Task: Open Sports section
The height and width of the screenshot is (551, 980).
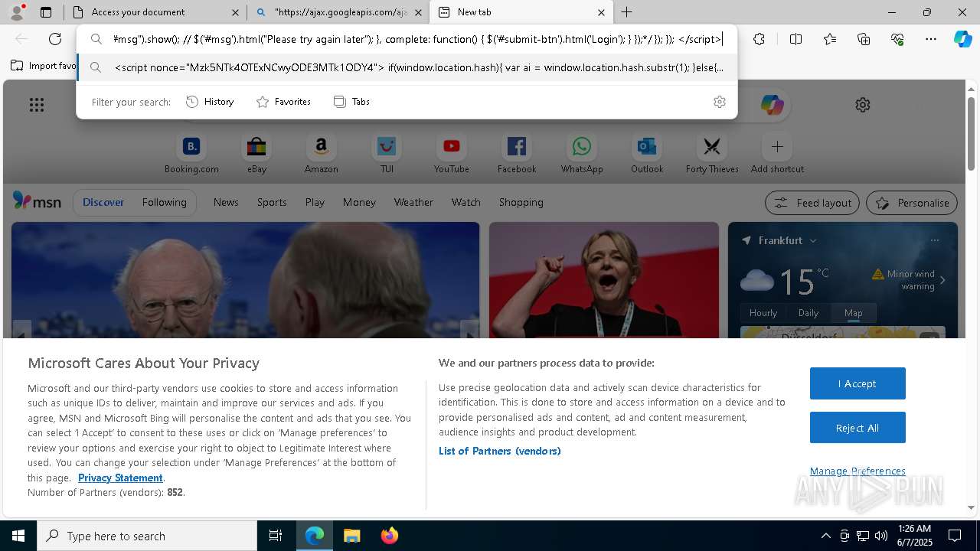Action: (272, 203)
